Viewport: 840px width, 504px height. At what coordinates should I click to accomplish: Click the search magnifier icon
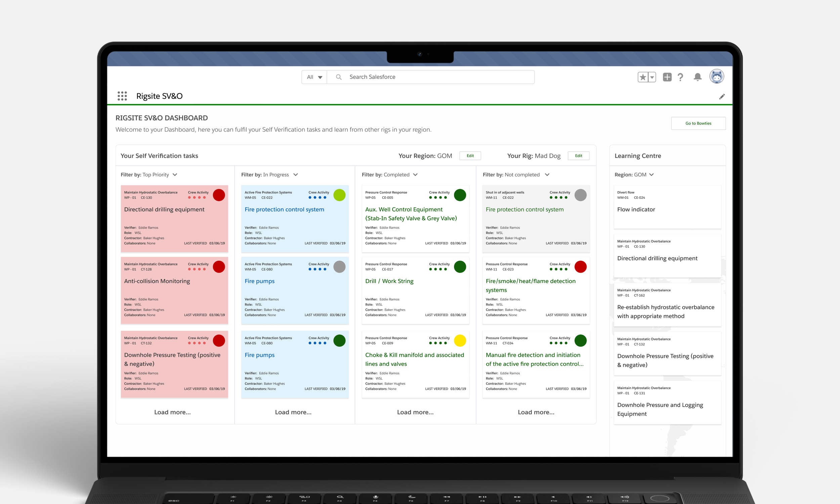coord(338,77)
